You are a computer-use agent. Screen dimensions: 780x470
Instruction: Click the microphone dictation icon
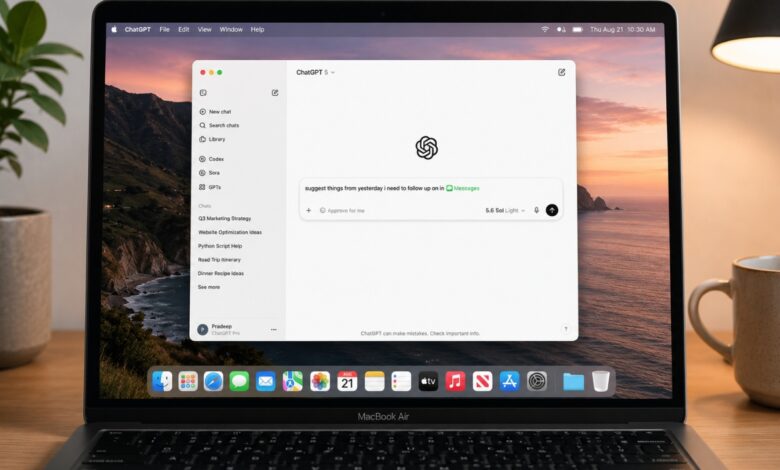(x=537, y=210)
